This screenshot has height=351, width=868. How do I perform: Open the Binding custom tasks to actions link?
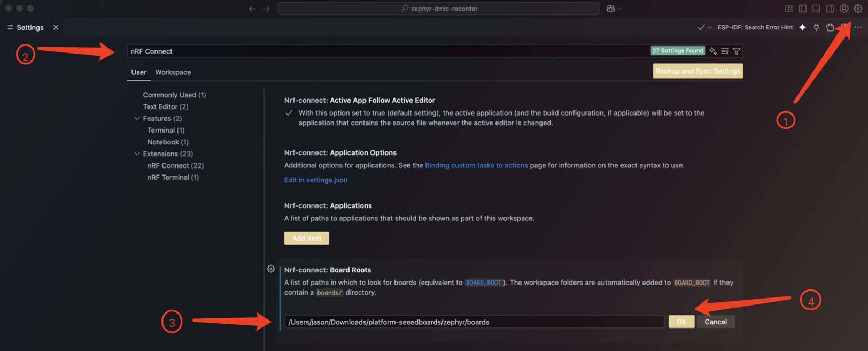476,165
